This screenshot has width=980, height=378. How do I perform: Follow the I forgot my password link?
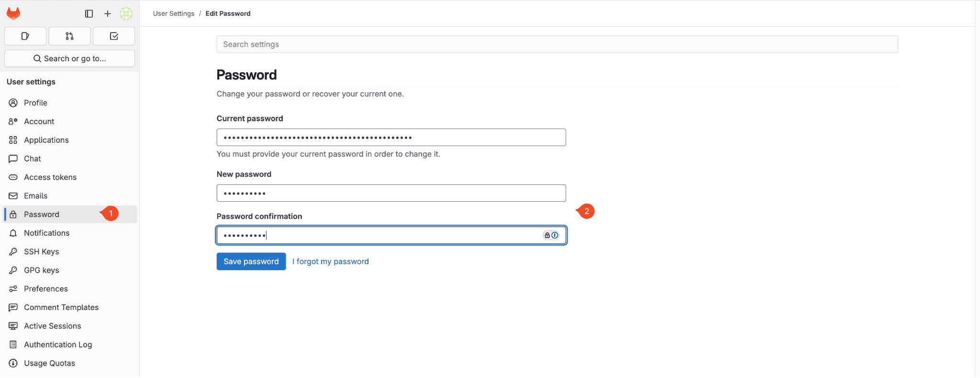pos(331,262)
